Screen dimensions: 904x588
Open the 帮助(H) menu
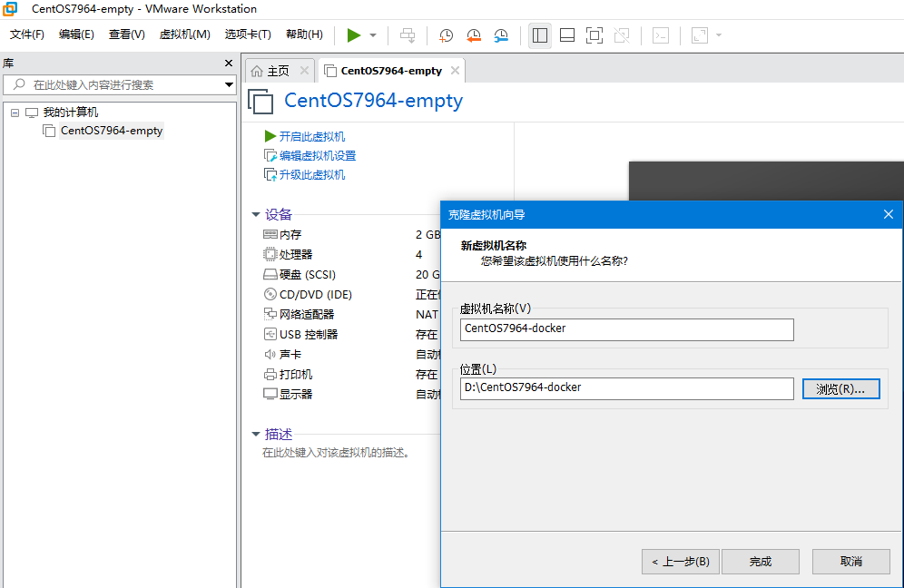[x=304, y=34]
